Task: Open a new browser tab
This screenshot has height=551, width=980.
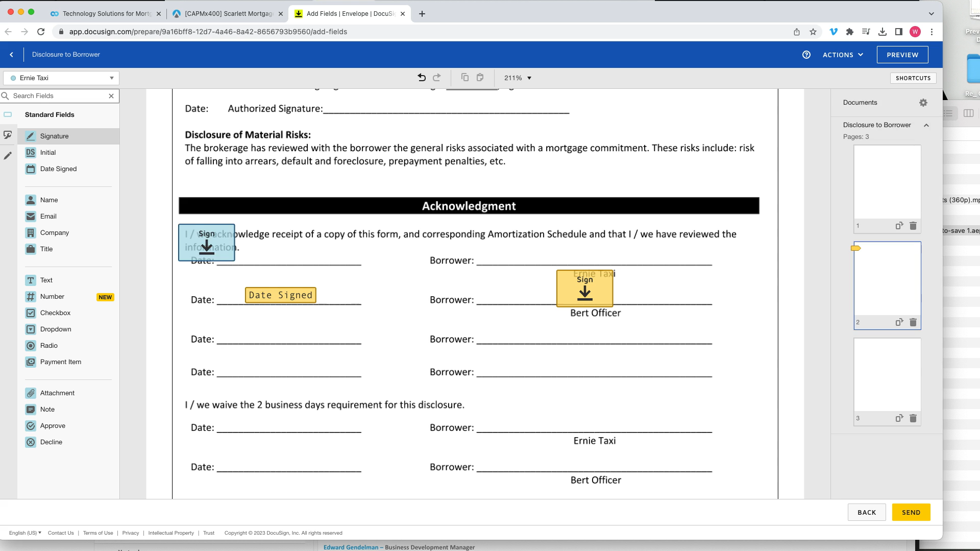Action: click(x=422, y=14)
